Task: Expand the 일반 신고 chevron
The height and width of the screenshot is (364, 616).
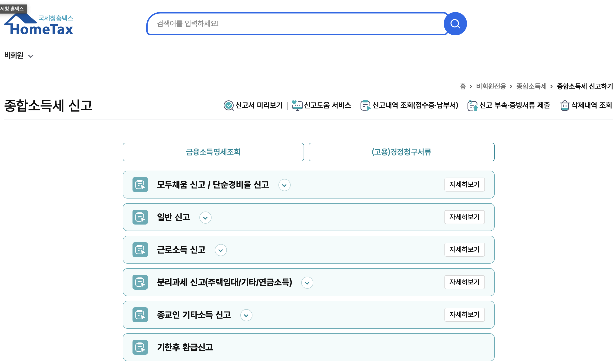Action: (x=205, y=218)
